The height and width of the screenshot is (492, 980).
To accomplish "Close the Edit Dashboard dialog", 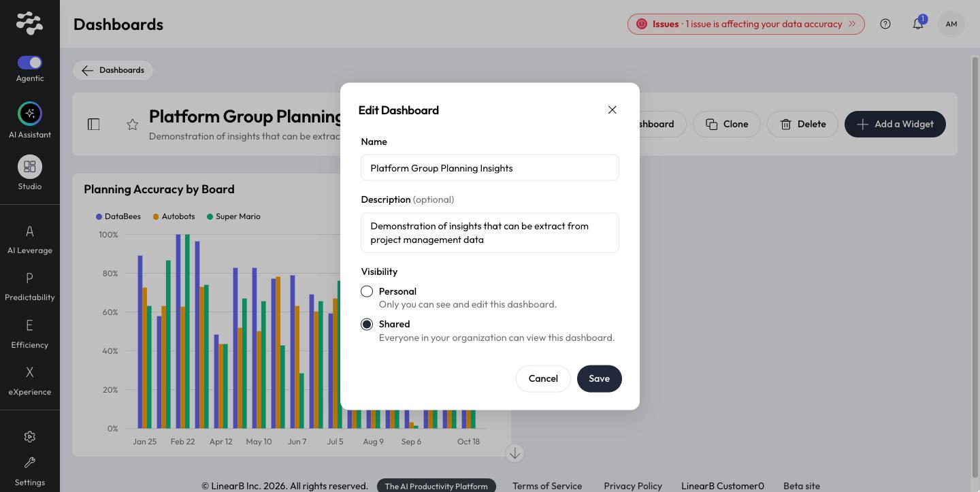I will coord(612,110).
